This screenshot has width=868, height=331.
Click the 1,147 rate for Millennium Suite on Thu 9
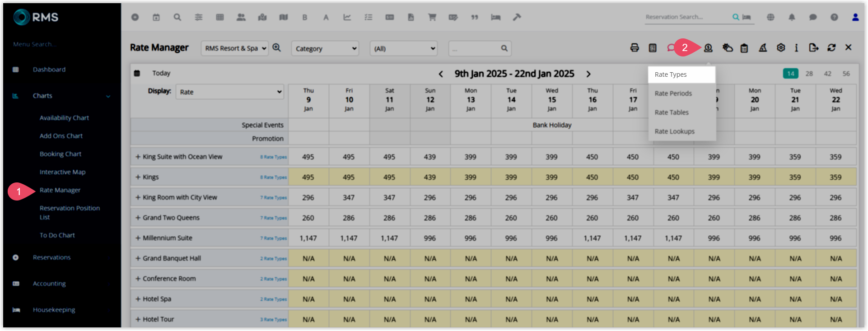[x=308, y=238]
